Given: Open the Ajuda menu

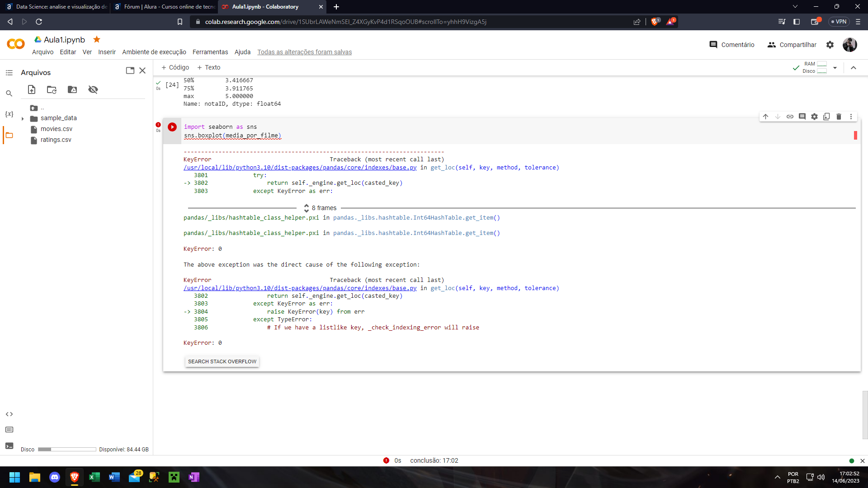Looking at the screenshot, I should [x=242, y=52].
